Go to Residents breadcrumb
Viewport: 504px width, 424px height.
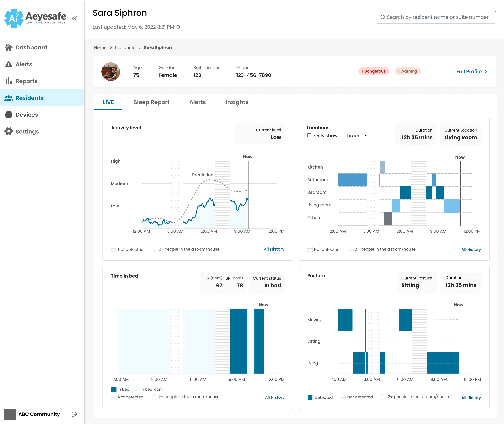125,48
